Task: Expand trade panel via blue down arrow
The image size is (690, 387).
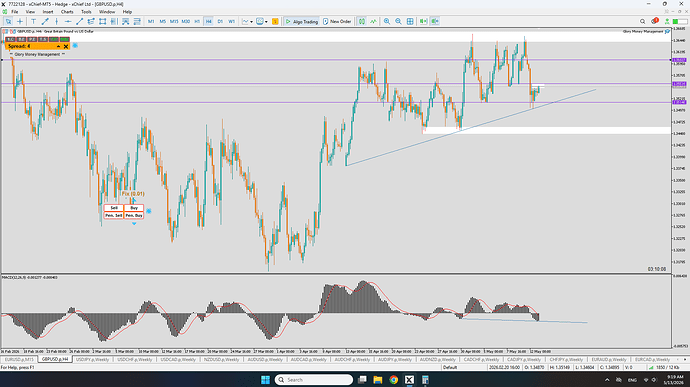Action: [134, 224]
